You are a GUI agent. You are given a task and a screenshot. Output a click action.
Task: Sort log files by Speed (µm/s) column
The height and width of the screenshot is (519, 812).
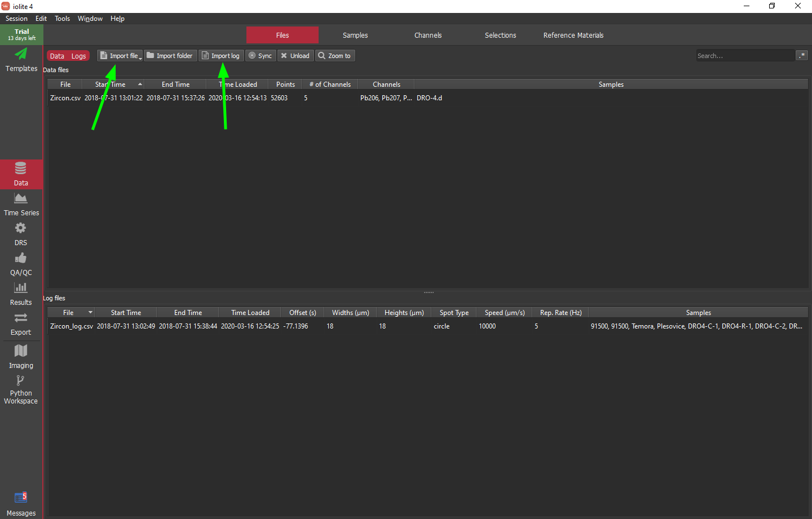(x=505, y=313)
